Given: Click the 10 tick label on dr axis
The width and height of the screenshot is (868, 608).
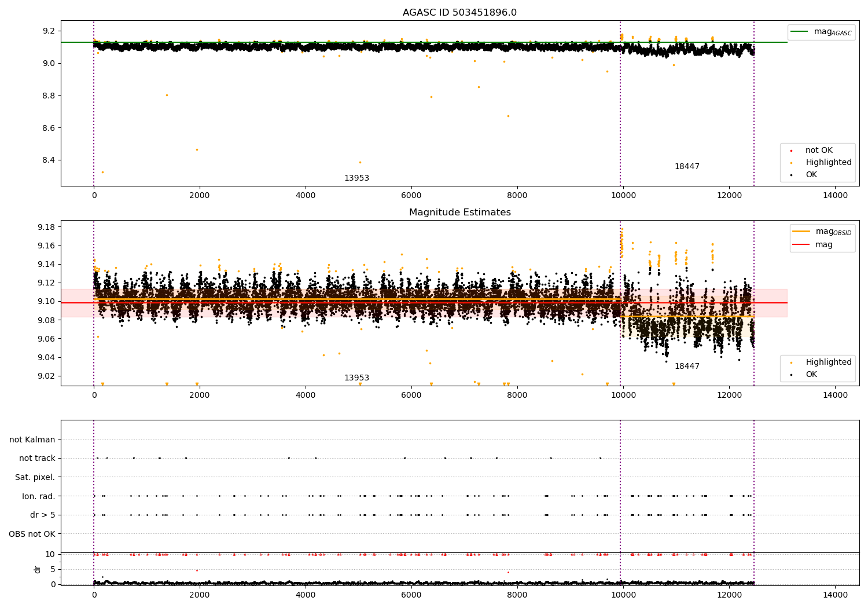Looking at the screenshot, I should click(50, 555).
